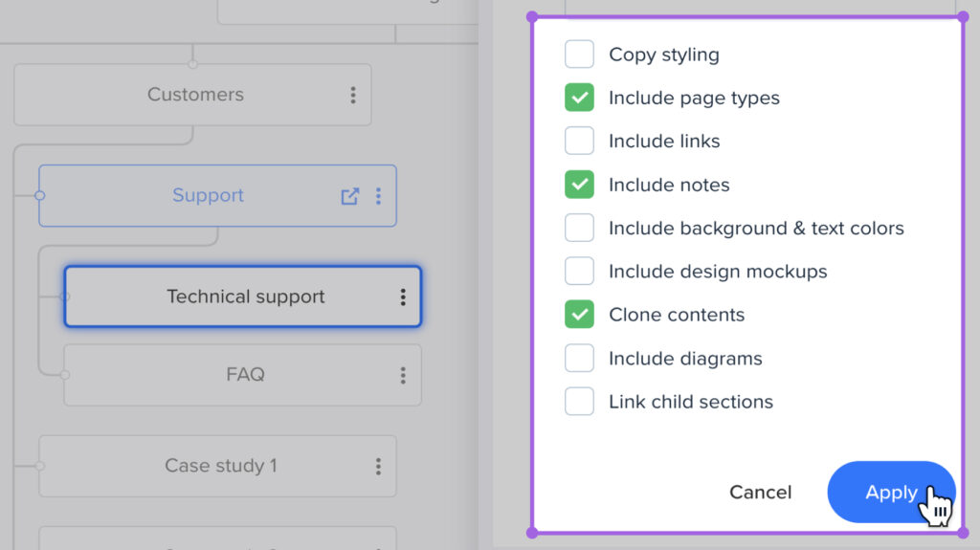This screenshot has height=550, width=980.
Task: Disable the Include notes checkbox
Action: tap(579, 185)
